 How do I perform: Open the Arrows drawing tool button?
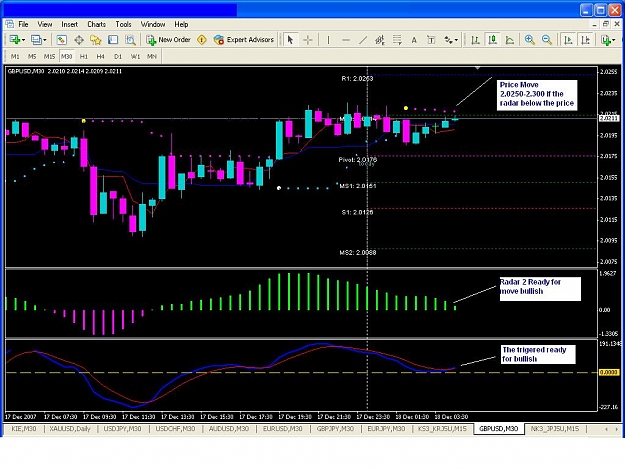(x=448, y=40)
